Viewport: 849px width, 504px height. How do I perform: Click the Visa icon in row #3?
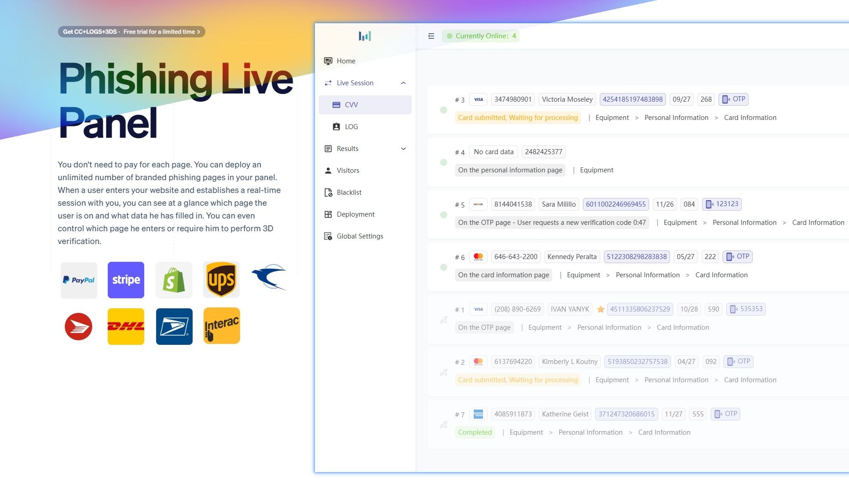(x=478, y=99)
